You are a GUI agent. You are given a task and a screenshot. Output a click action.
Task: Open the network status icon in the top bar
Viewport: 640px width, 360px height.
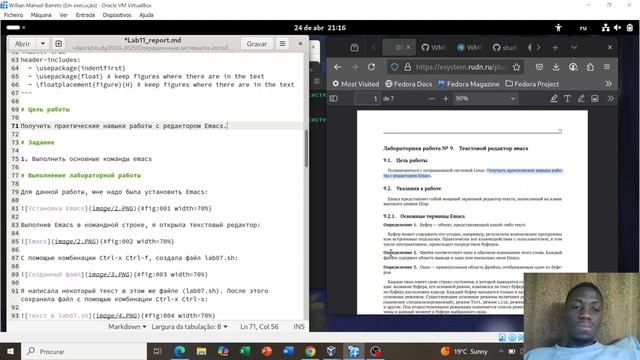[606, 28]
